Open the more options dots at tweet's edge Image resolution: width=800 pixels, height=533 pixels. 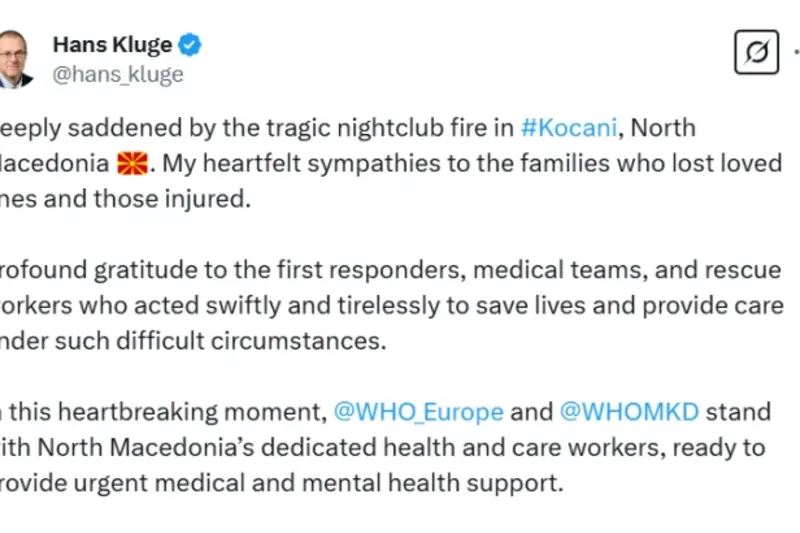point(796,52)
